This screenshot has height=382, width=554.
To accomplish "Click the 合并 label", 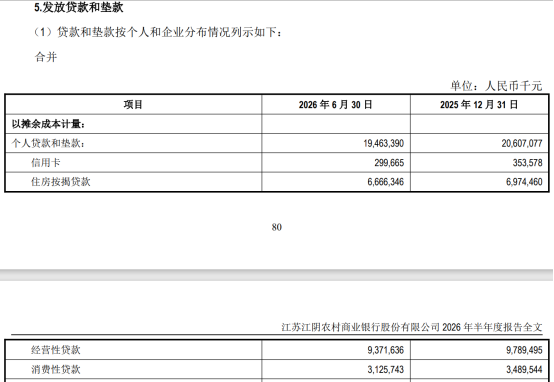I will click(x=46, y=57).
